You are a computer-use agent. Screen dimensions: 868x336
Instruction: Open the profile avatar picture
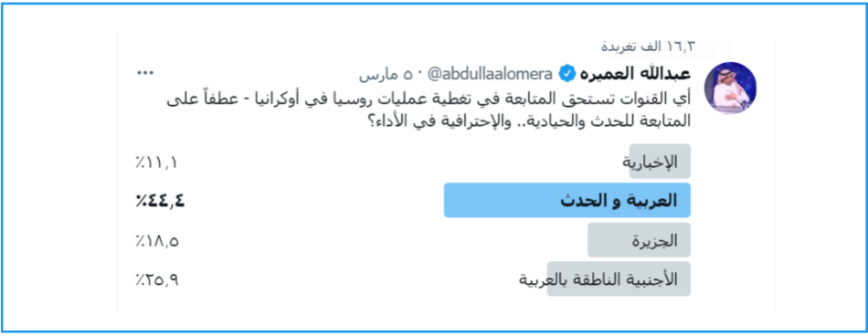pyautogui.click(x=730, y=89)
